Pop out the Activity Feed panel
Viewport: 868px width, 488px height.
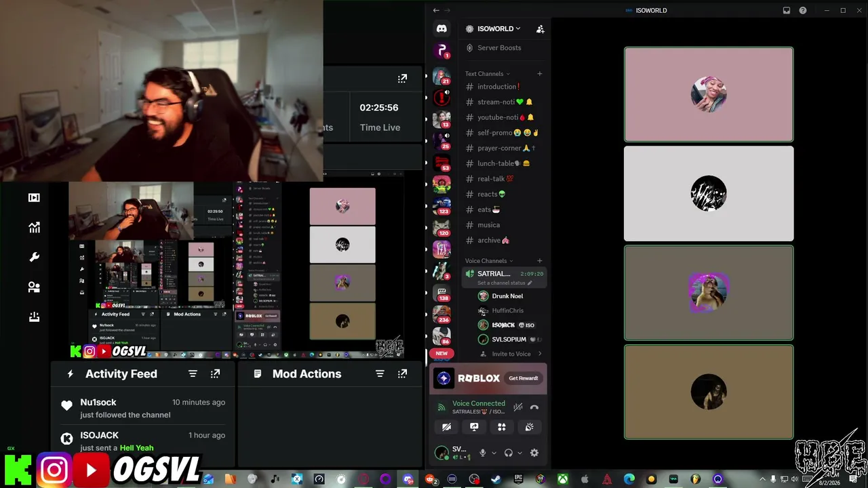coord(215,373)
